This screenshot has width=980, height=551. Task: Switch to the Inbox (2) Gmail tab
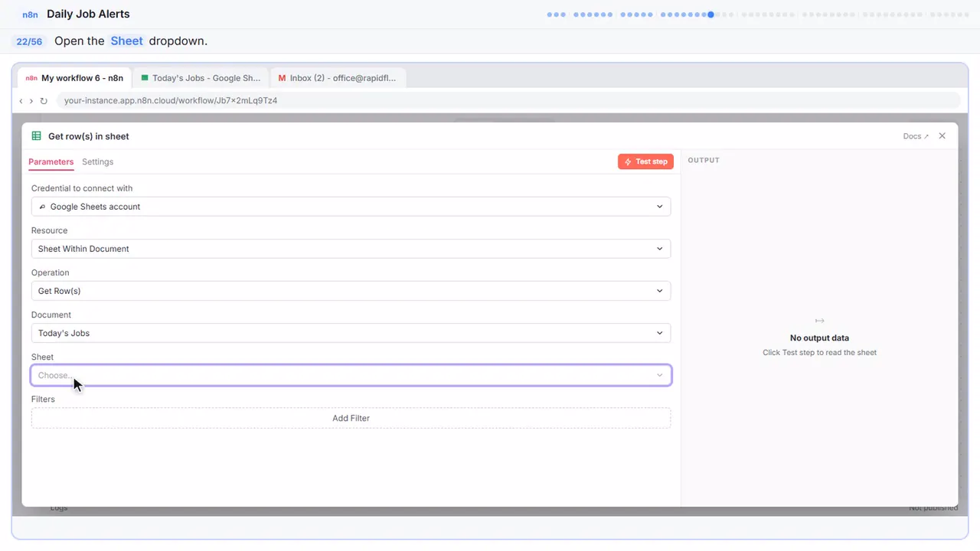click(x=339, y=78)
